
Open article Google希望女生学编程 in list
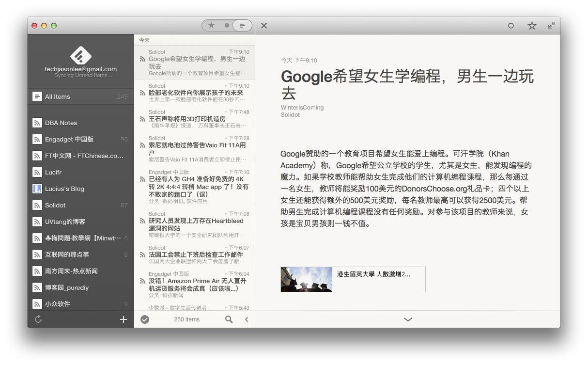click(195, 63)
